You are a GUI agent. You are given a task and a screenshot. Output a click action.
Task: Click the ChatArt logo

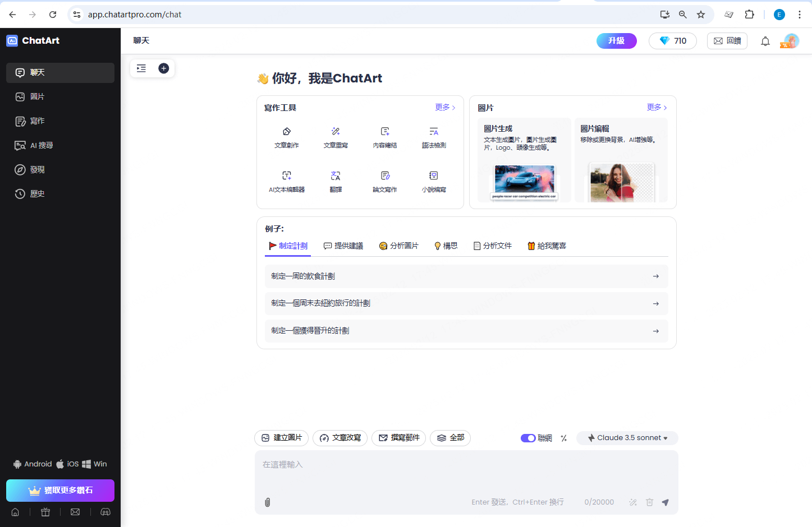pos(33,40)
